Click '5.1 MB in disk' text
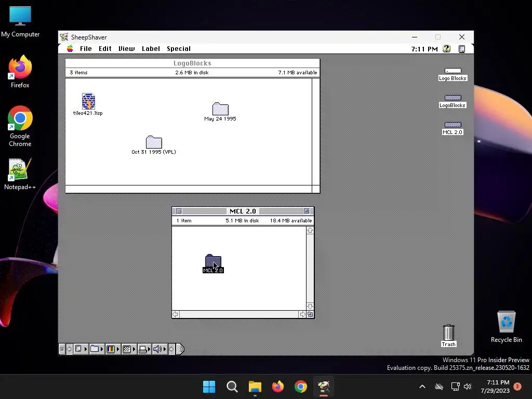Viewport: 532px width, 399px height. coord(242,220)
